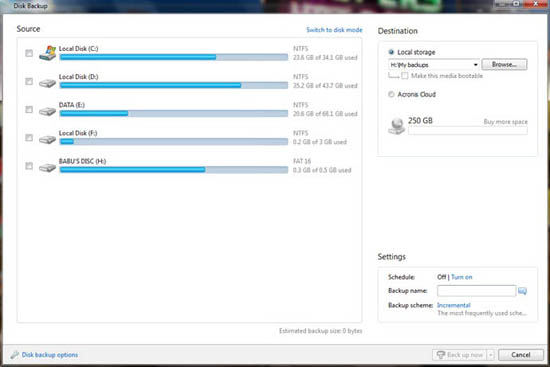Open the H:\My backups destination dropdown
The width and height of the screenshot is (550, 367).
coord(434,65)
